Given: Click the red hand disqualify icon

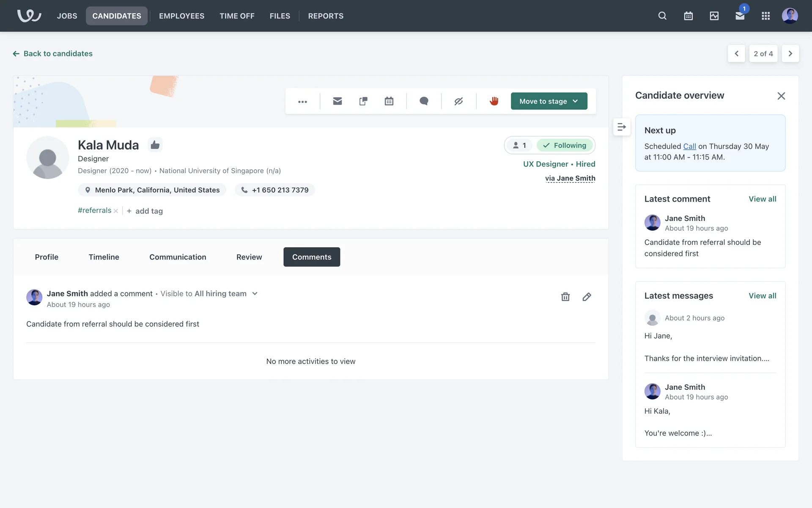Looking at the screenshot, I should 494,101.
